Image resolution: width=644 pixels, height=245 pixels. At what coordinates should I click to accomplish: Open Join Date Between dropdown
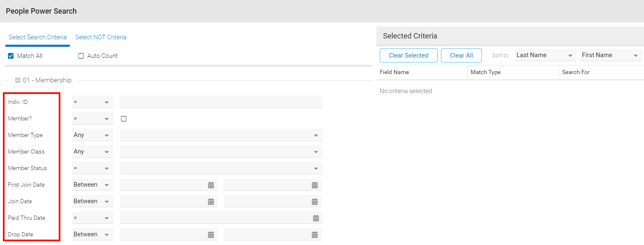[x=93, y=201]
